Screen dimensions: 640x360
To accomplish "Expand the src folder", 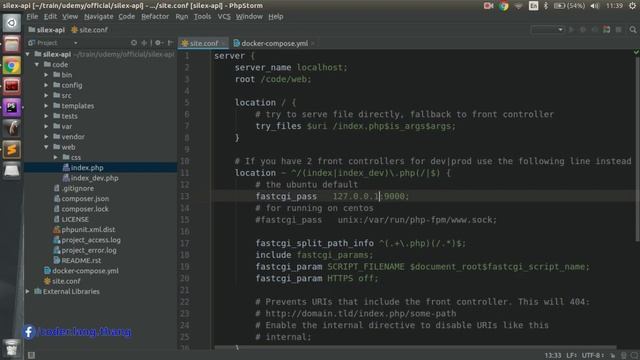I will click(x=46, y=96).
